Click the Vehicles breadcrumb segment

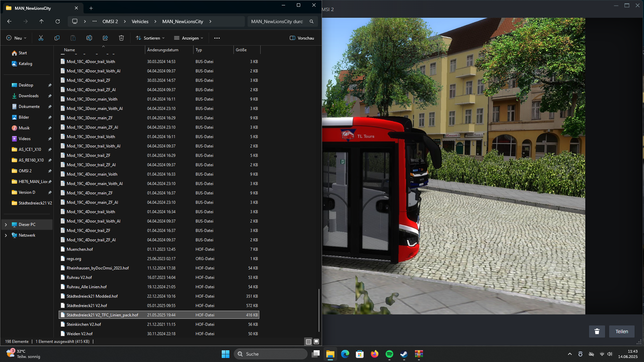tap(140, 21)
